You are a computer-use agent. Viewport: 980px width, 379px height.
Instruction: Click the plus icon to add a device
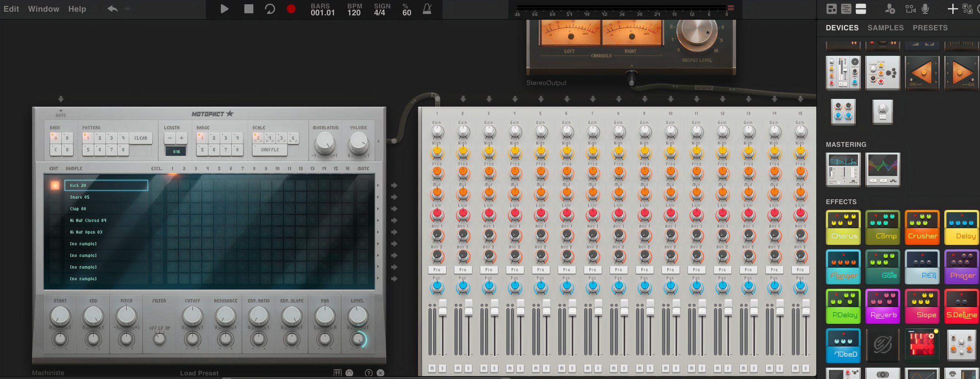click(952, 9)
